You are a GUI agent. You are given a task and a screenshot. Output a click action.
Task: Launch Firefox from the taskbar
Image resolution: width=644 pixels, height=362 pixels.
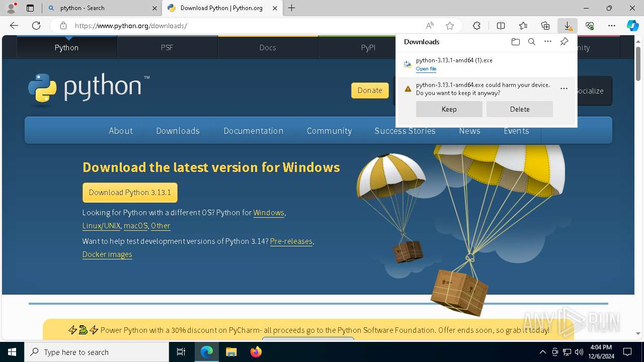point(256,352)
